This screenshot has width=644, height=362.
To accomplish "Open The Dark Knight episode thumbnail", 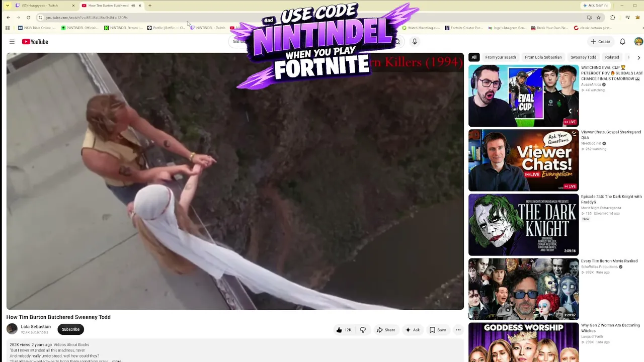I will (523, 225).
